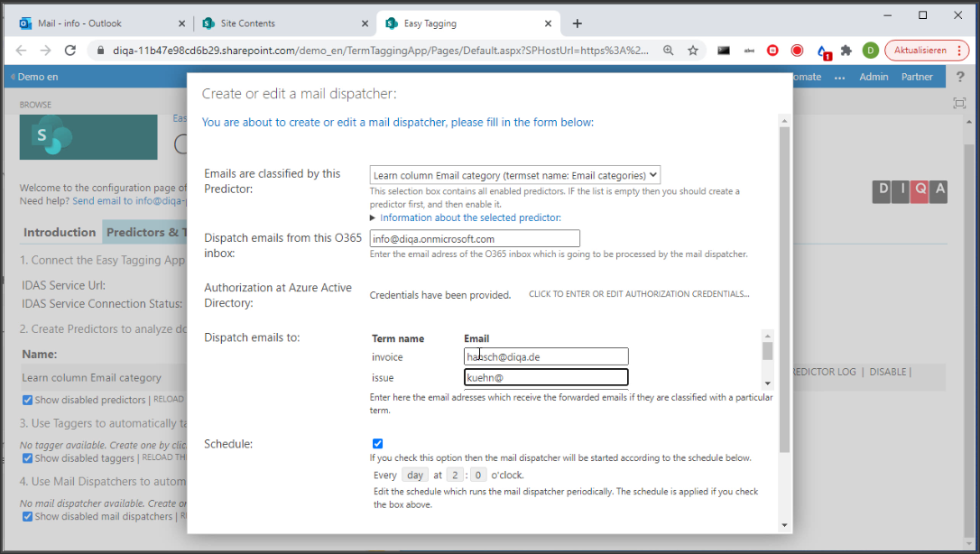The height and width of the screenshot is (554, 980).
Task: Uncheck Show disabled predictors checkbox
Action: (x=27, y=400)
